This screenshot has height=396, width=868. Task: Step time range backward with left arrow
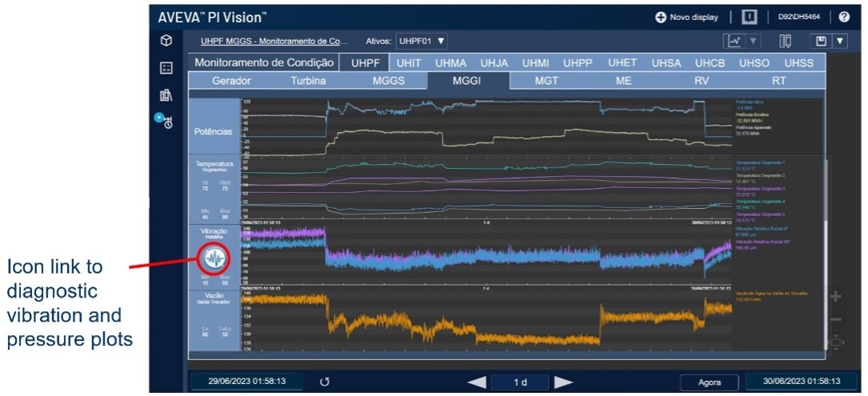(x=477, y=382)
